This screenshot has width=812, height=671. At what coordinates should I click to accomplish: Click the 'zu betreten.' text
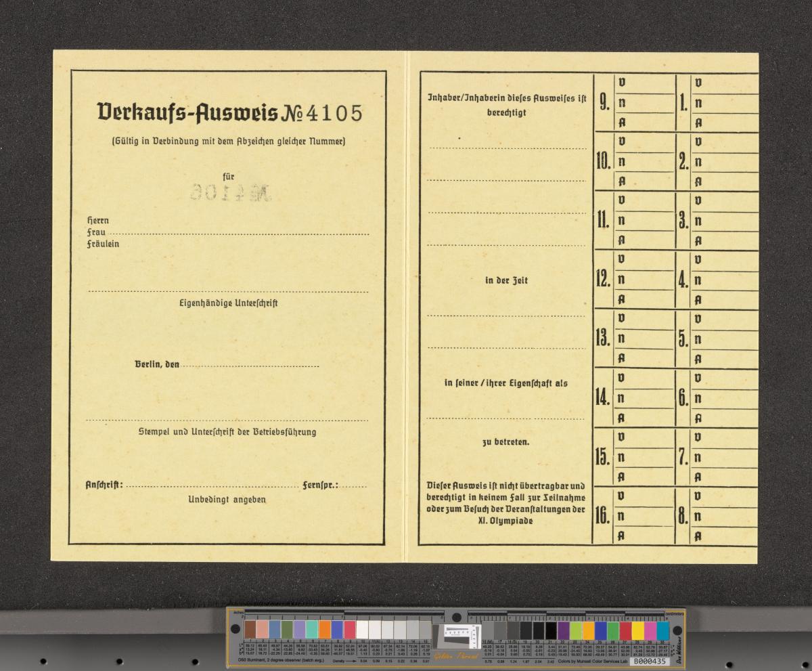(x=506, y=443)
